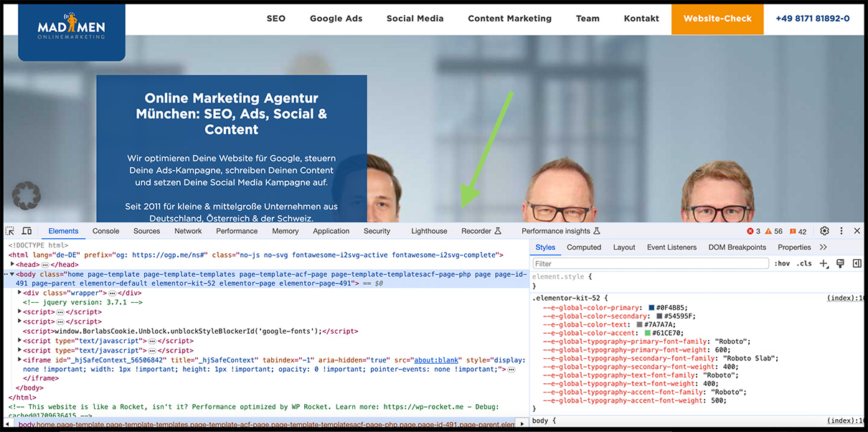This screenshot has width=868, height=432.
Task: Open the Kontakt navigation link
Action: click(x=641, y=19)
